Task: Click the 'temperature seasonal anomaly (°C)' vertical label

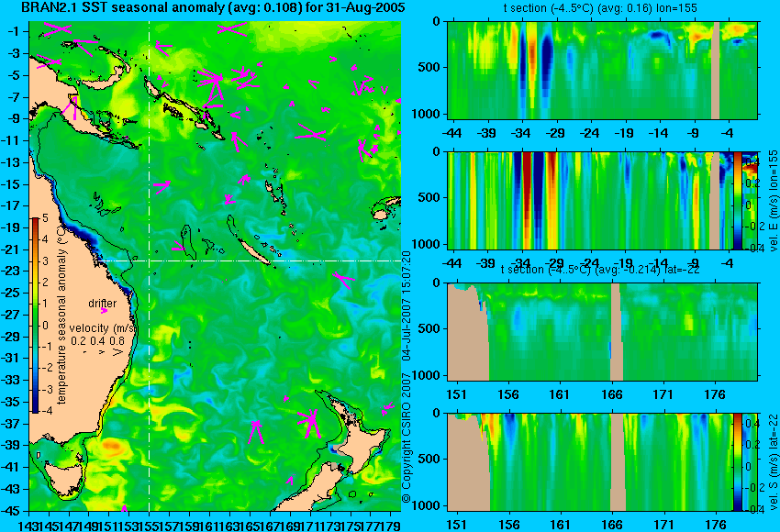Action: pos(61,314)
